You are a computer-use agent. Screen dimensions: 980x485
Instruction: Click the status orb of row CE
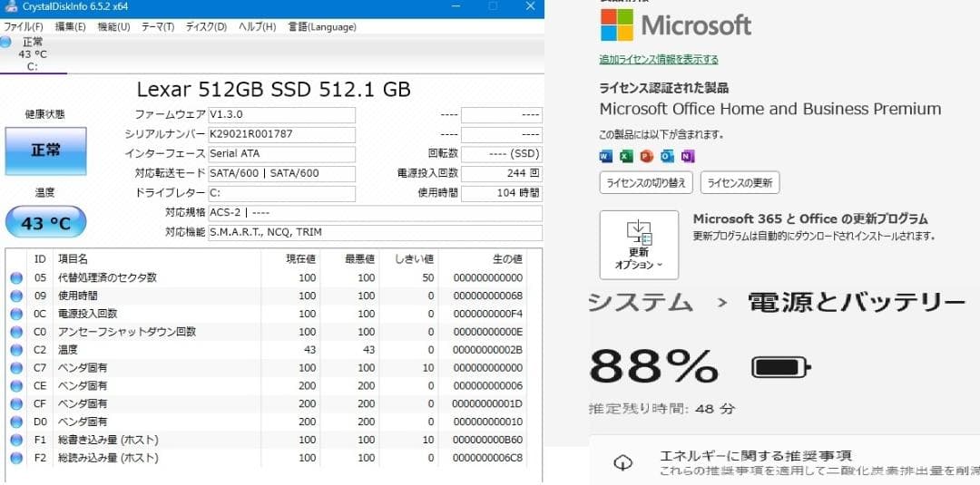tap(16, 387)
